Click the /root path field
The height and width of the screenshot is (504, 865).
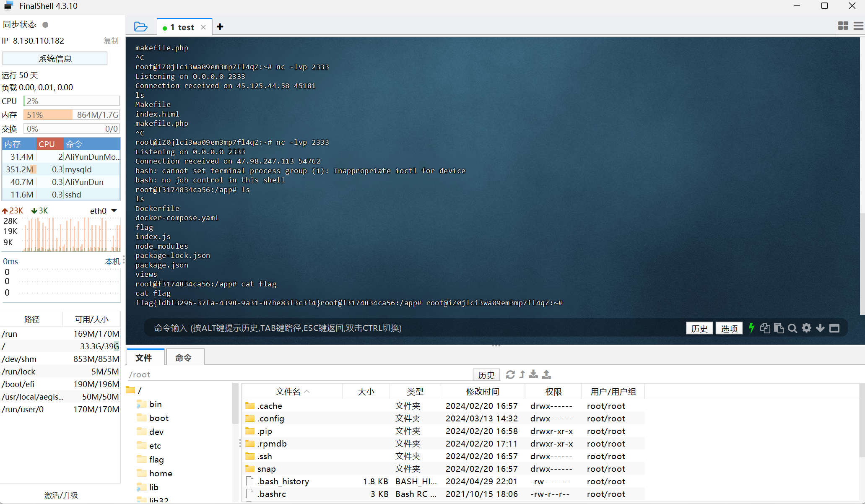[x=300, y=374]
